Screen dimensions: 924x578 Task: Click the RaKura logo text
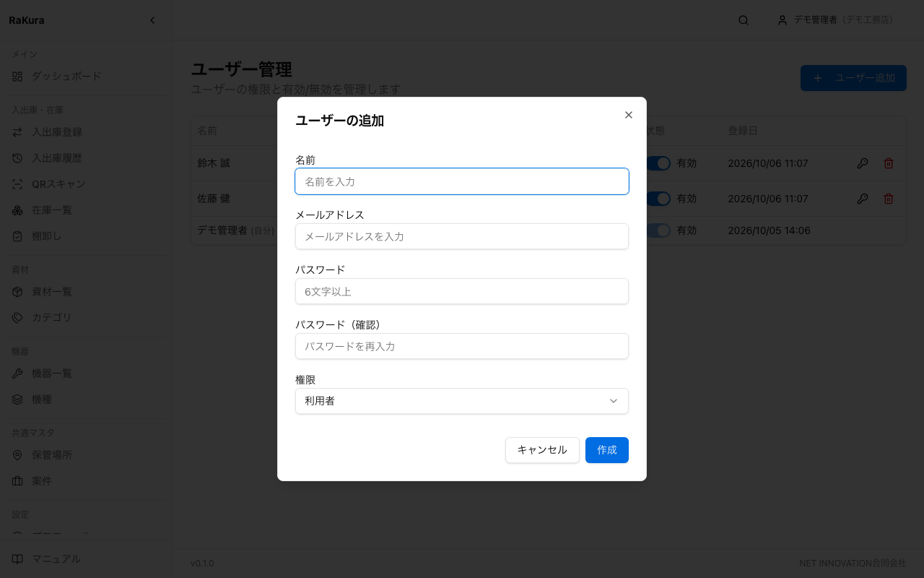27,20
